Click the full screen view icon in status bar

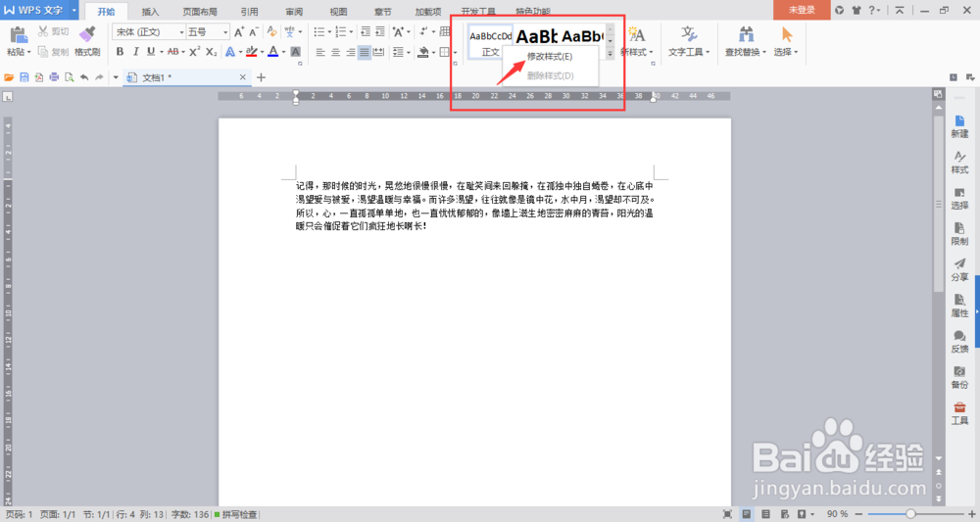pos(727,514)
